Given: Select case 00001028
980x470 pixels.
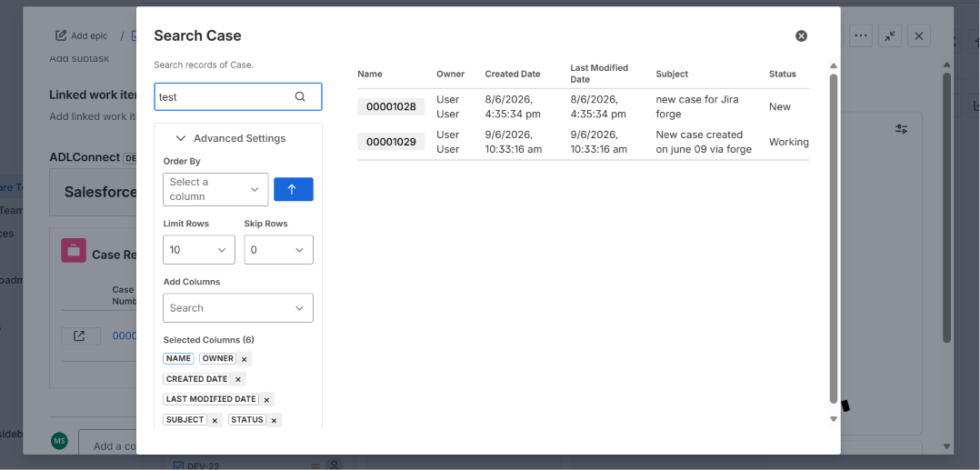Looking at the screenshot, I should [391, 107].
